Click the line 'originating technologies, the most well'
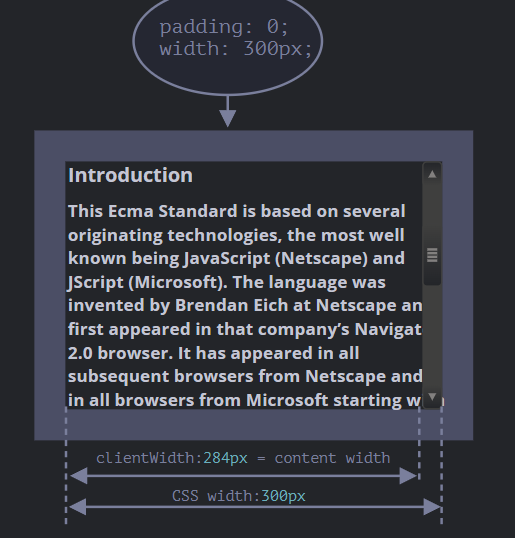 [236, 235]
